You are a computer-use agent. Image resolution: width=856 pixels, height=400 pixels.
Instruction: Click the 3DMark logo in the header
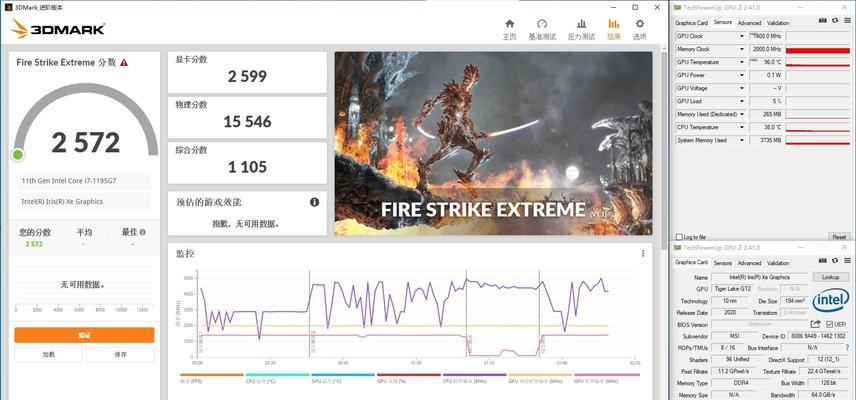click(57, 29)
